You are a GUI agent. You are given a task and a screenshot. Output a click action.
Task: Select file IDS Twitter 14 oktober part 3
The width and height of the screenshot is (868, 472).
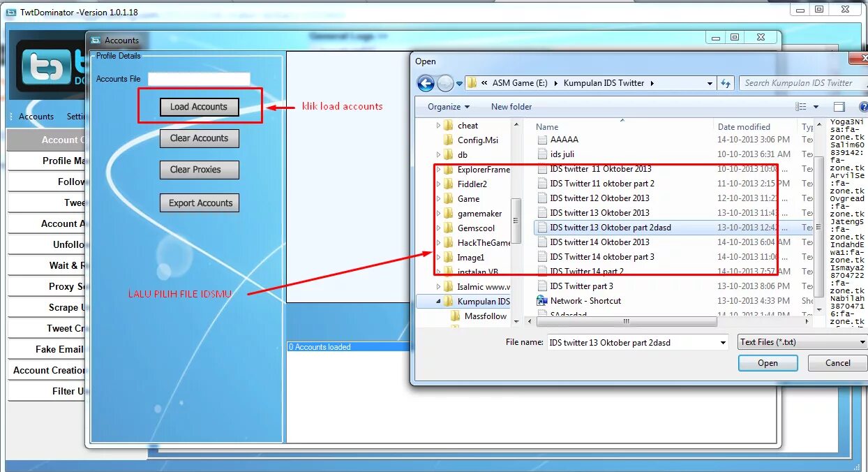pyautogui.click(x=602, y=257)
